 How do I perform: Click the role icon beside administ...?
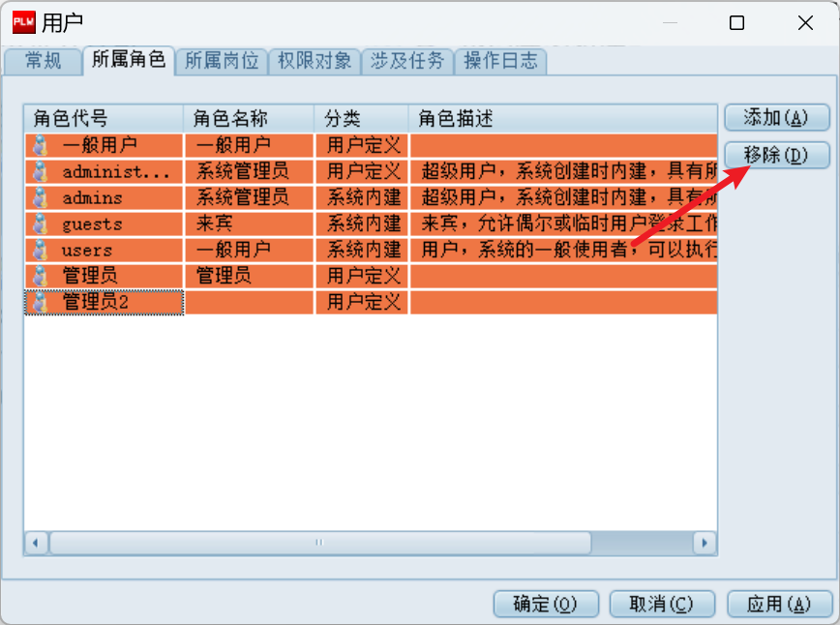(41, 171)
